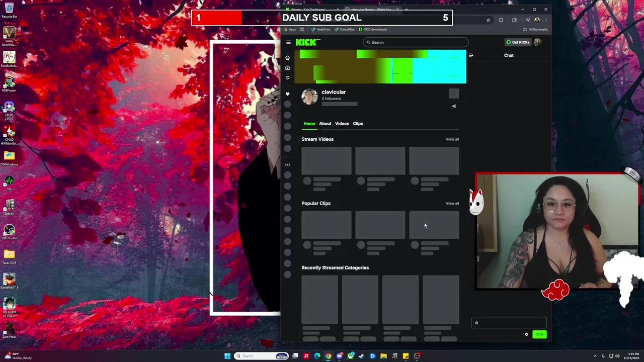
Task: Select the Zero Hour desktop icon
Action: [x=9, y=330]
